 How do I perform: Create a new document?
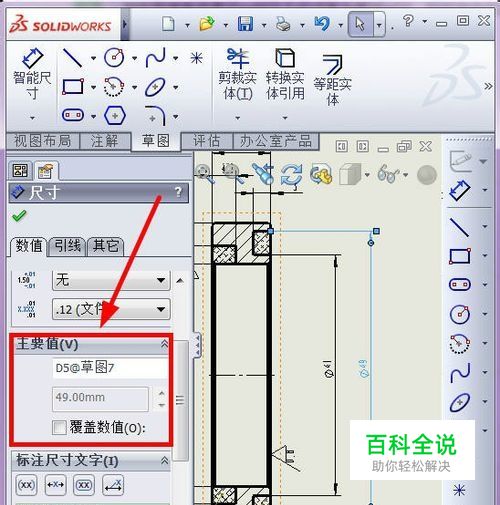pyautogui.click(x=168, y=24)
